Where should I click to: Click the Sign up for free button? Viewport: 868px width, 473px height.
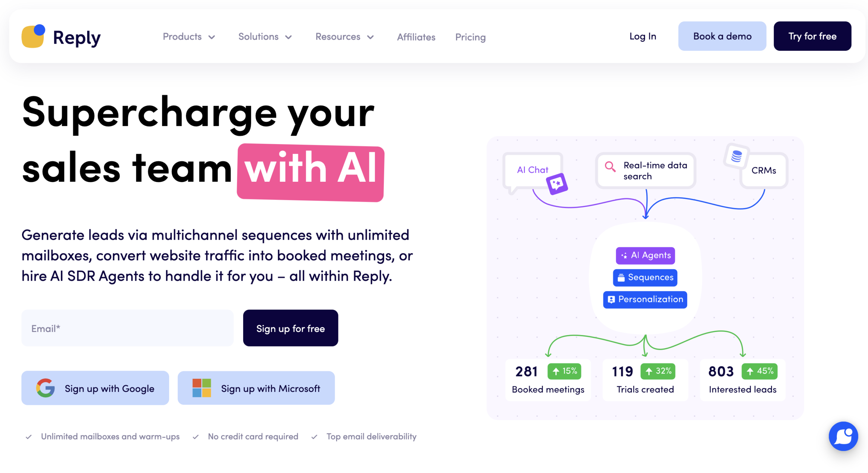[290, 328]
